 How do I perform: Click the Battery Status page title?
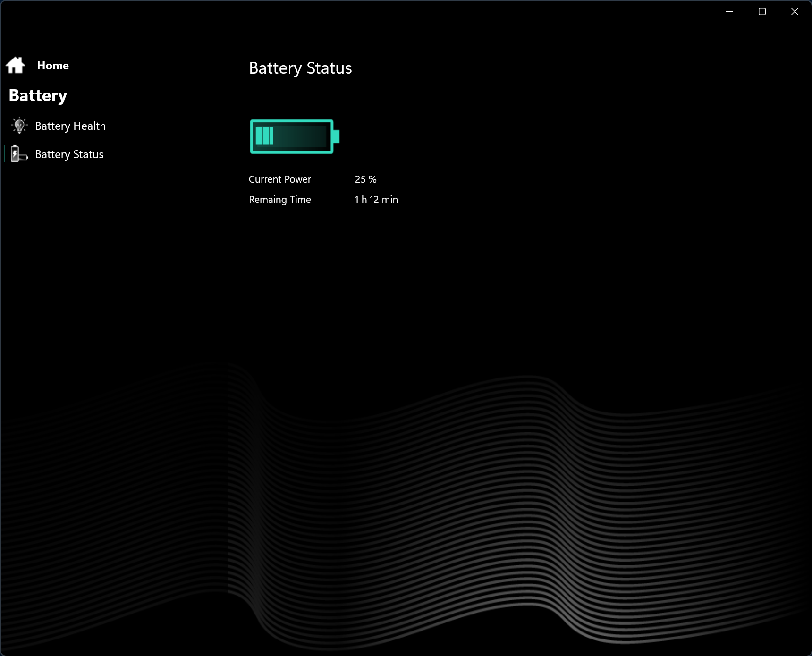click(x=300, y=68)
